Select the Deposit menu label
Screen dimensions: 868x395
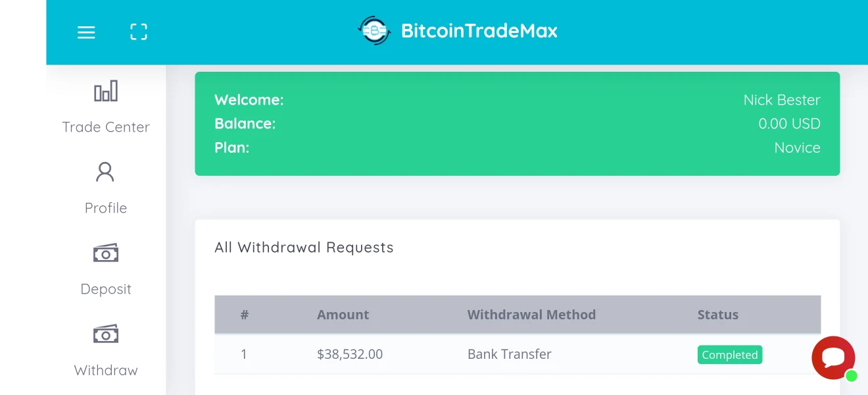click(106, 289)
